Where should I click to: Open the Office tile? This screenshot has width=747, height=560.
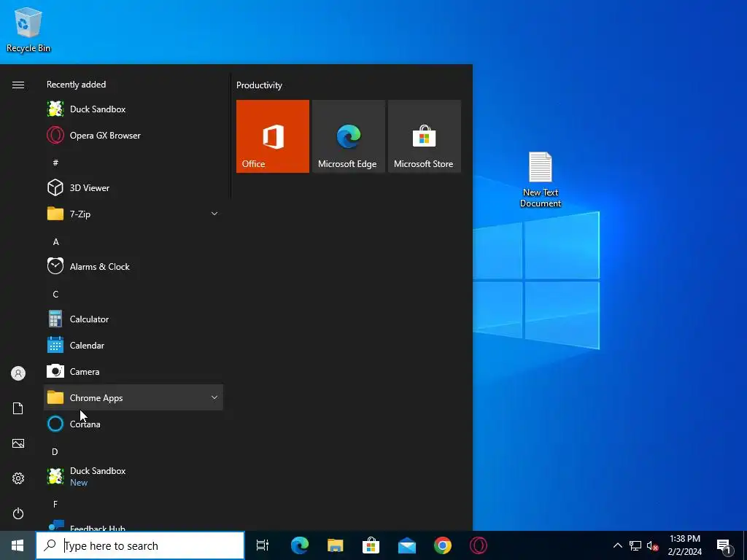click(x=273, y=136)
